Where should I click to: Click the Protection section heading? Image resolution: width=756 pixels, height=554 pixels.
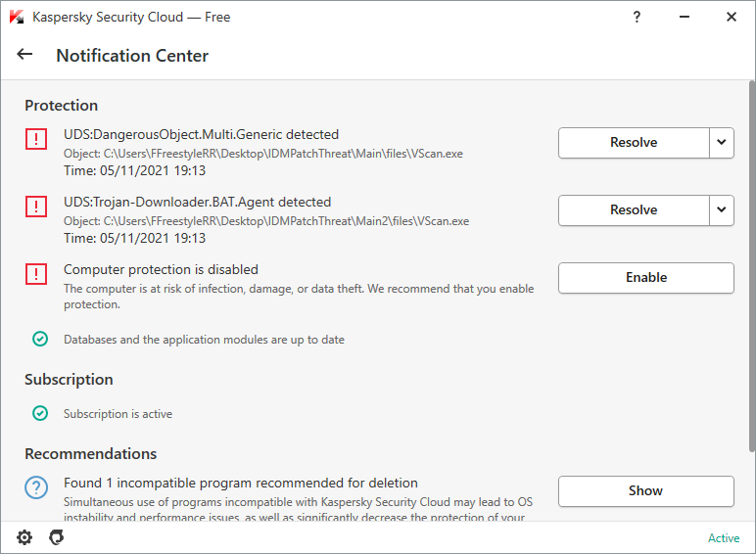[62, 106]
